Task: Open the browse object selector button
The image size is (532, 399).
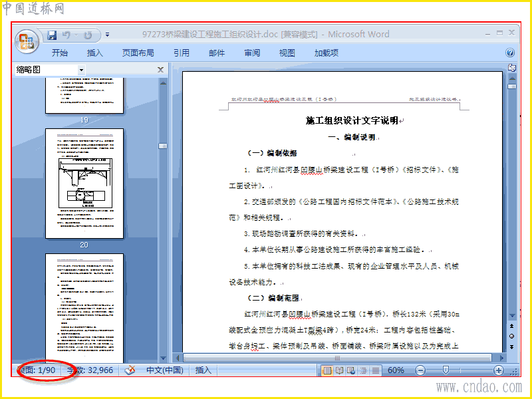Action: (512, 336)
